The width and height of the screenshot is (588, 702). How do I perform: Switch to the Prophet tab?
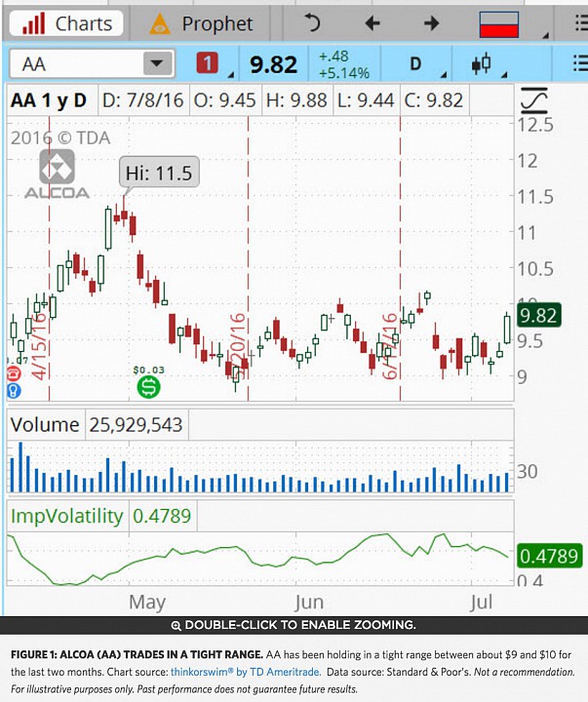click(x=202, y=23)
